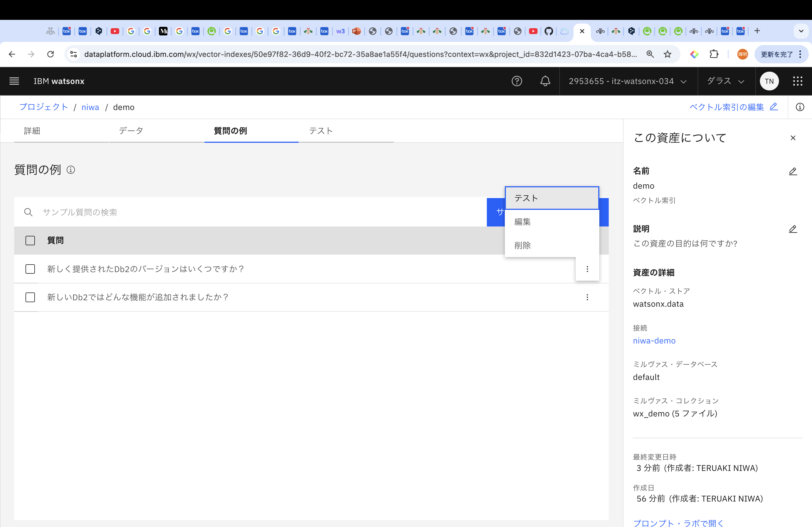Open the notifications bell
Screen dimensions: 812x527
(545, 81)
